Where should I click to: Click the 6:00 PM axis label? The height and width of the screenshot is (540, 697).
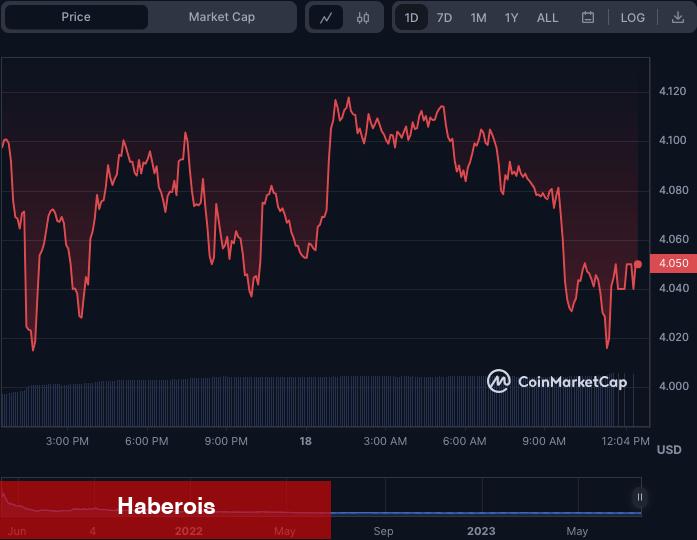coord(147,441)
